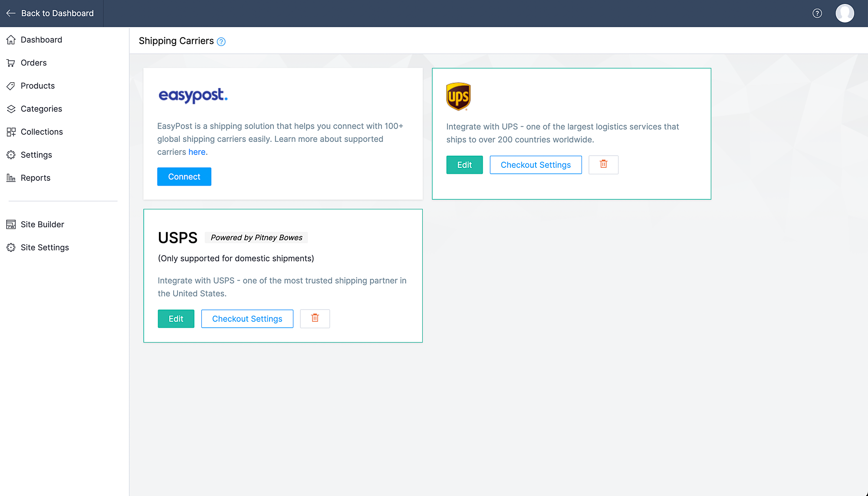Delete the UPS carrier with trash icon
Screen dimensions: 868x496
(603, 165)
